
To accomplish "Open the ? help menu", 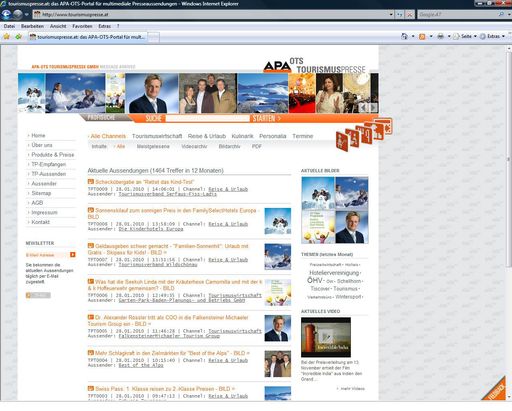I will pos(118,26).
